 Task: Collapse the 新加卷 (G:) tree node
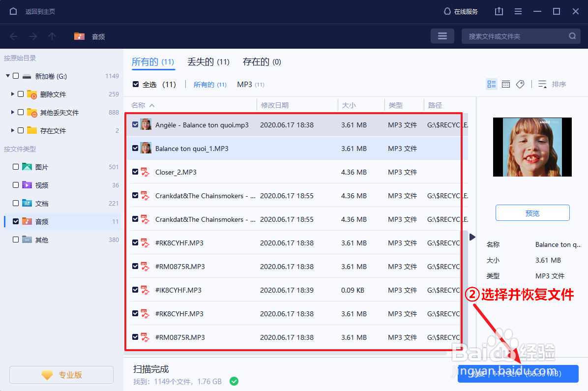point(7,76)
